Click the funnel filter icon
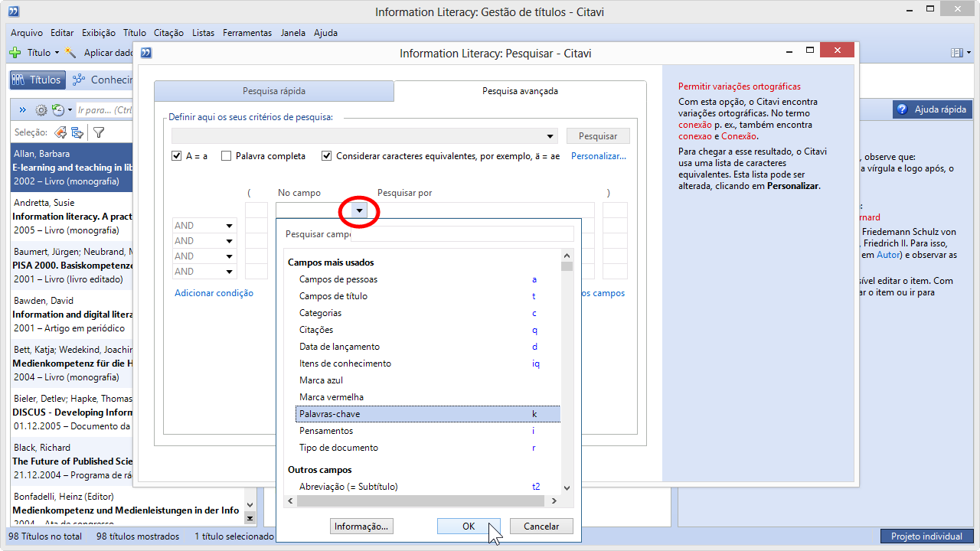This screenshot has width=980, height=551. 99,132
